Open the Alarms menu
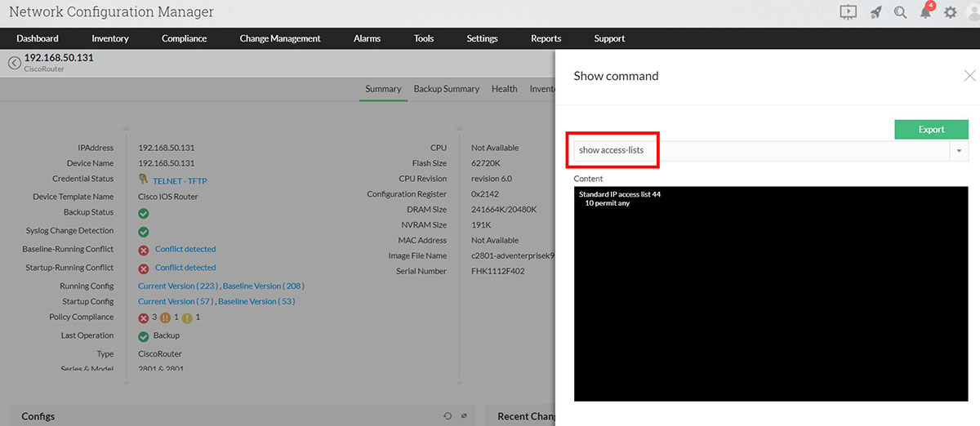980x426 pixels. pos(367,38)
